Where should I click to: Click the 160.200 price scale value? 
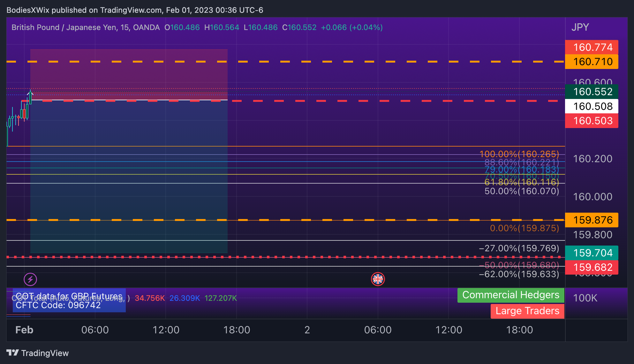click(592, 159)
